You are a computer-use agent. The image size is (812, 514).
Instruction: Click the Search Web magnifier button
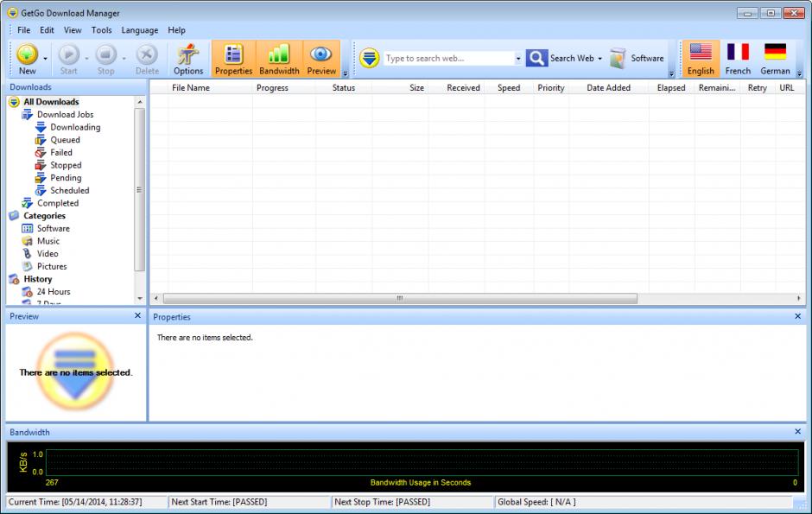(x=536, y=58)
